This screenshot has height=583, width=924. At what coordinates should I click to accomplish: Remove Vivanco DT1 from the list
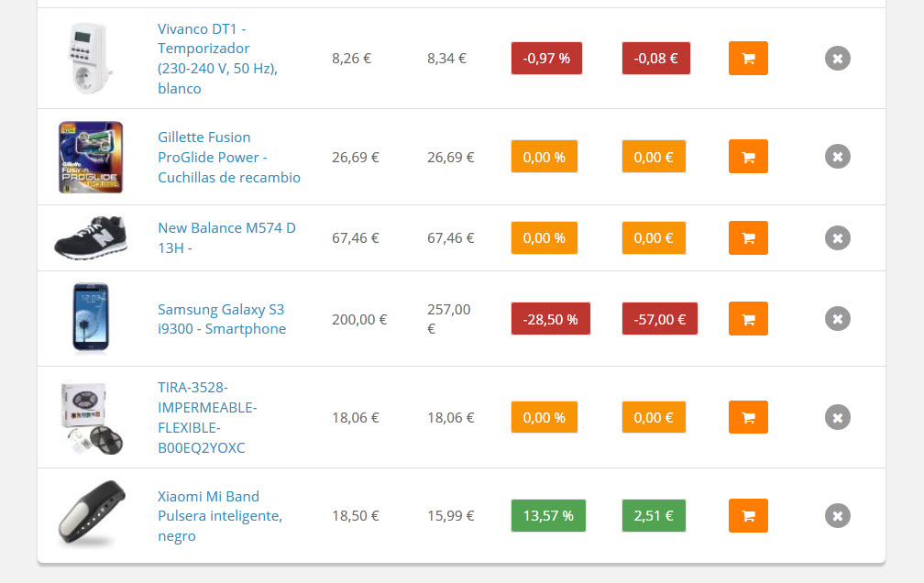837,59
